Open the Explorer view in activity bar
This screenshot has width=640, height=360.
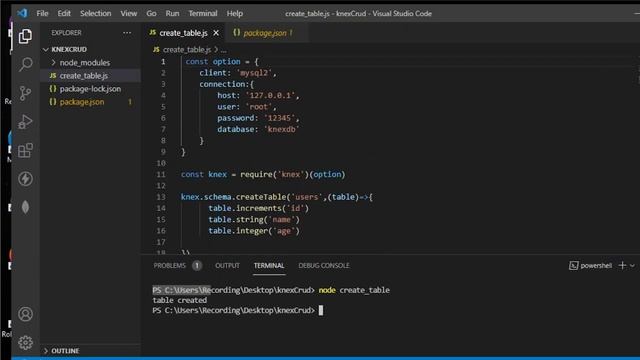coord(25,36)
